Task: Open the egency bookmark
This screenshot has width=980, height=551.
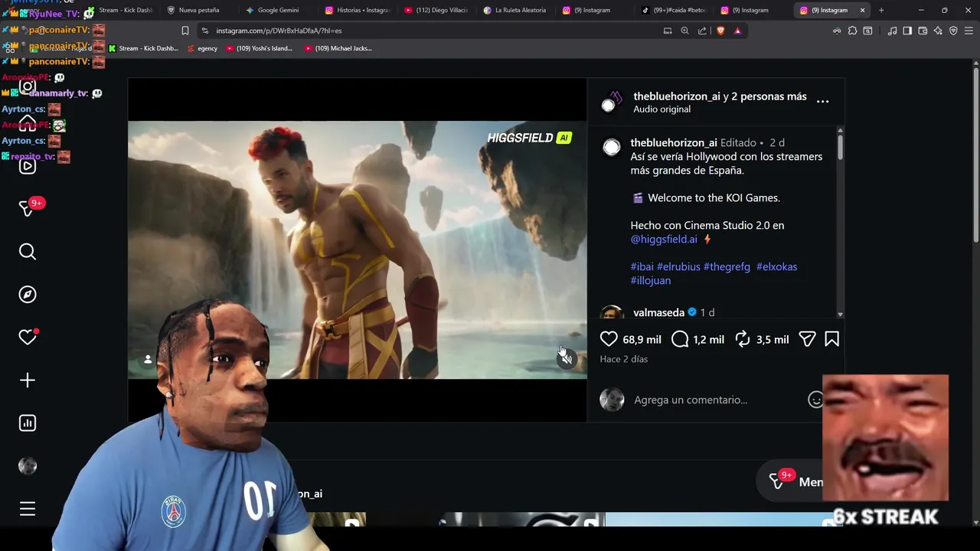Action: (203, 48)
